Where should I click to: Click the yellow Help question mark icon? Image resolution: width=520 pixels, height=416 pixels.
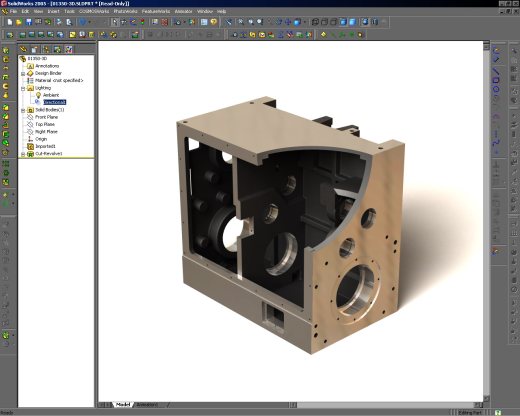[x=214, y=22]
